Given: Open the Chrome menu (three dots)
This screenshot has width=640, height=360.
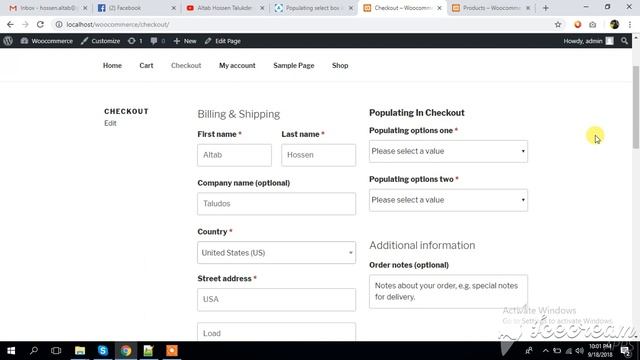Looking at the screenshot, I should (630, 24).
